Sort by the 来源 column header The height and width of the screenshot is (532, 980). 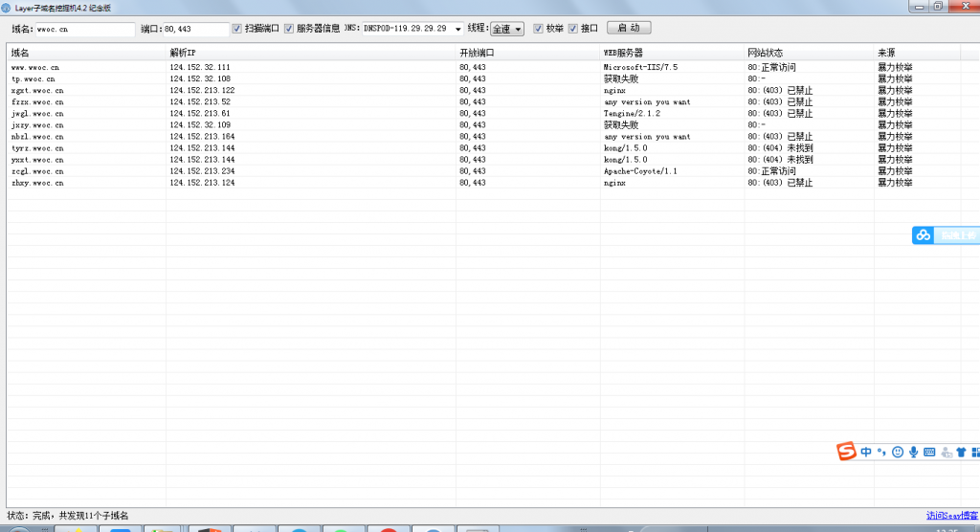(917, 53)
